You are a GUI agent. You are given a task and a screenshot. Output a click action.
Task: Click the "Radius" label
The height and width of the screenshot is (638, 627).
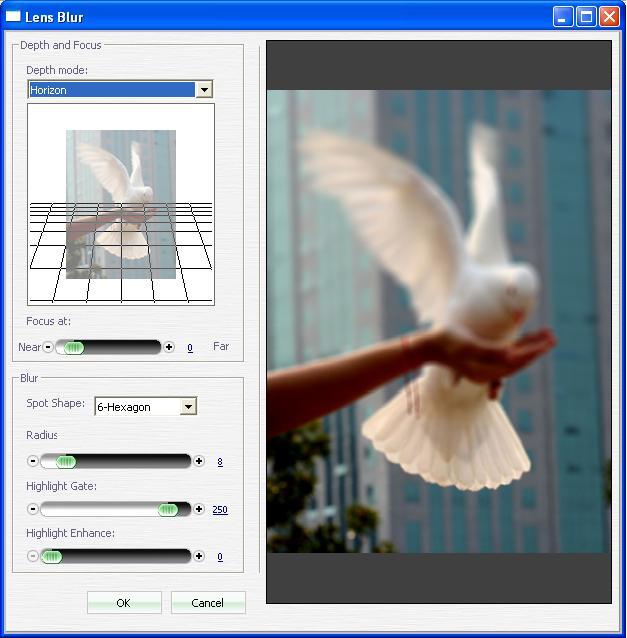click(42, 435)
